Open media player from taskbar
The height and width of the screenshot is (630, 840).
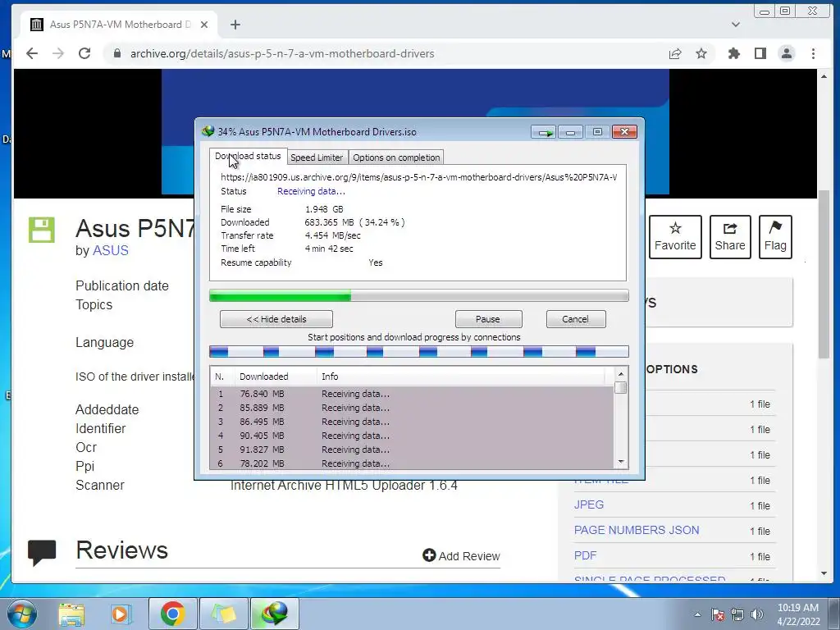pos(121,614)
